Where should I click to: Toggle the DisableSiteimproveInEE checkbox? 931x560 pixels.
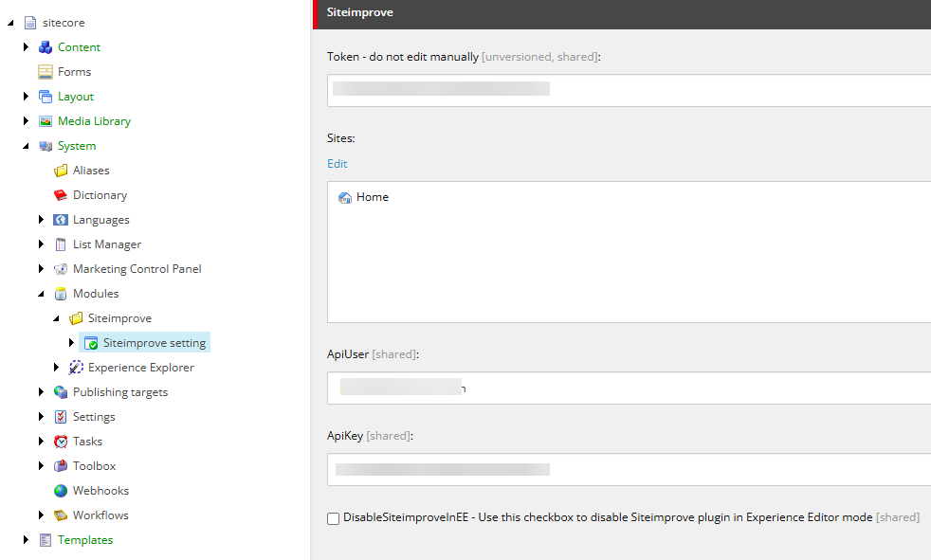333,518
